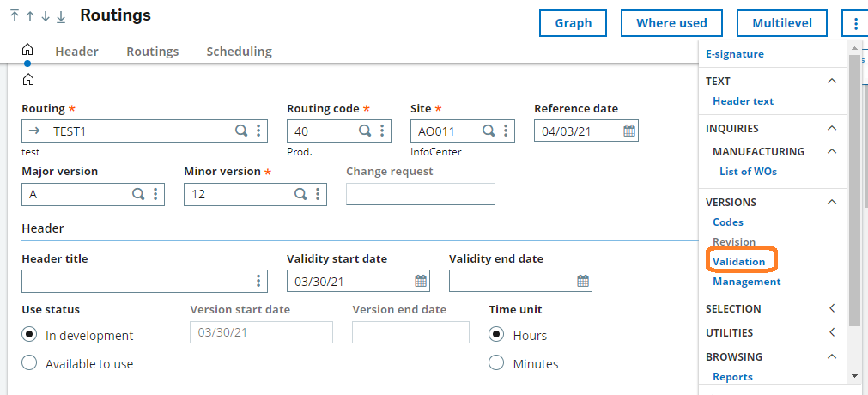Open Validity end date calendar icon
Viewport: 868px width, 395px height.
click(583, 281)
